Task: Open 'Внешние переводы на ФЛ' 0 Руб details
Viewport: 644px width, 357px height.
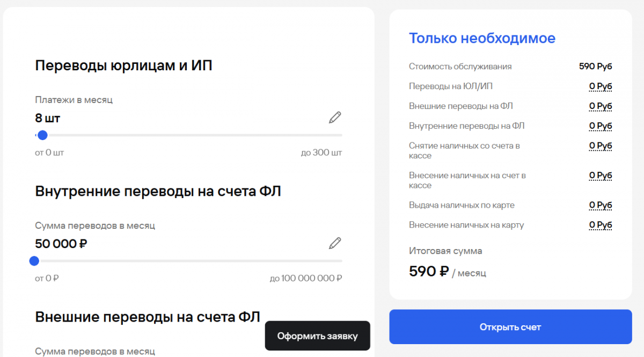Action: (601, 106)
